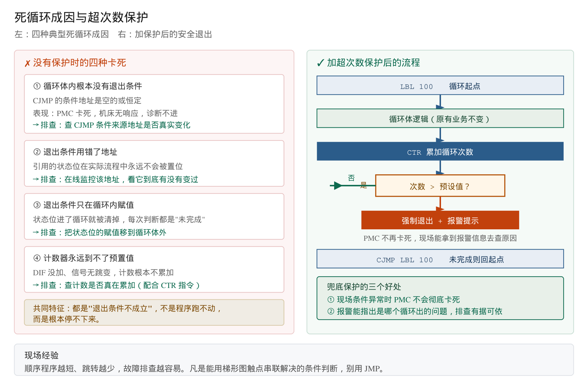This screenshot has width=588, height=387.
Task: Click 引用的状态位在实际流程中永远不会被置位
Action: [108, 166]
